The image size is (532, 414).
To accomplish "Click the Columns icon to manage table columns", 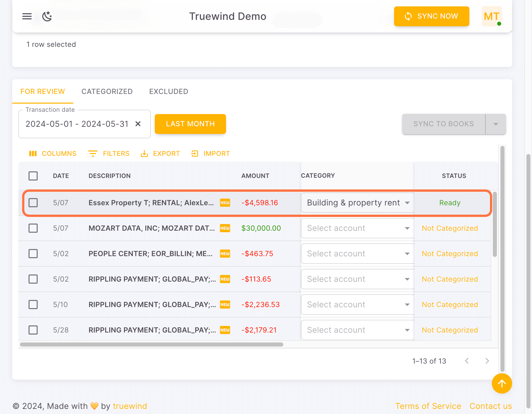I will (33, 153).
